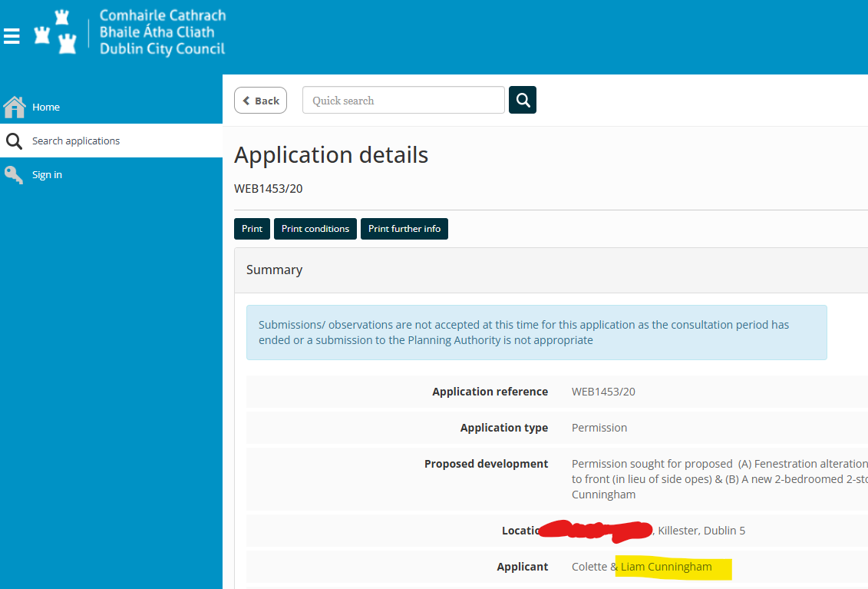Image resolution: width=868 pixels, height=589 pixels.
Task: Click the Dublin City Council title text
Action: pyautogui.click(x=162, y=48)
